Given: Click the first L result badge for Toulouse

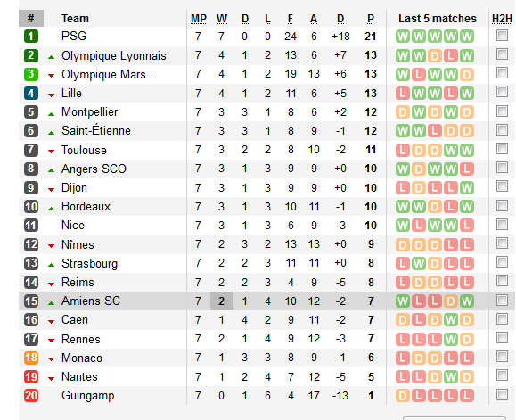Looking at the screenshot, I should pyautogui.click(x=403, y=151).
